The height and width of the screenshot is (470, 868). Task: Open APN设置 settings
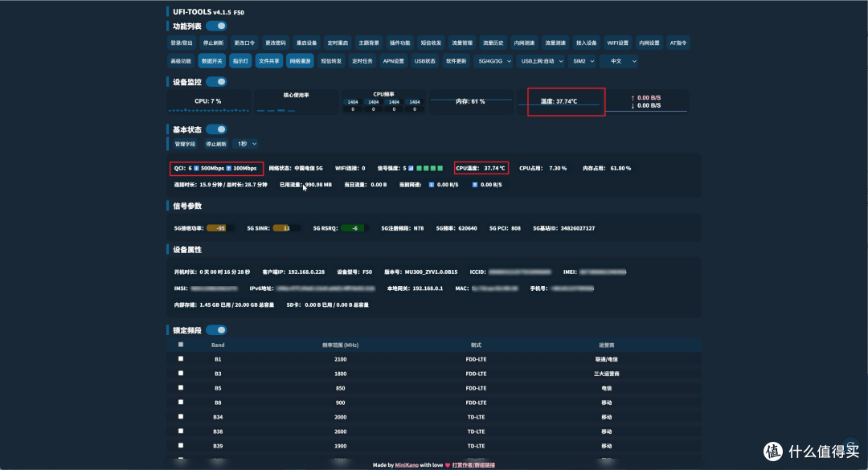pos(394,61)
